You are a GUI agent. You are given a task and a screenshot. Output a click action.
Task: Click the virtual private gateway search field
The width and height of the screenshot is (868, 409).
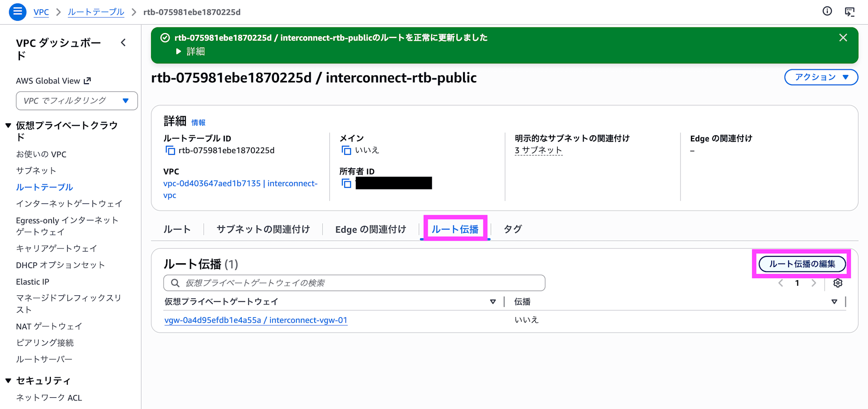pos(354,283)
